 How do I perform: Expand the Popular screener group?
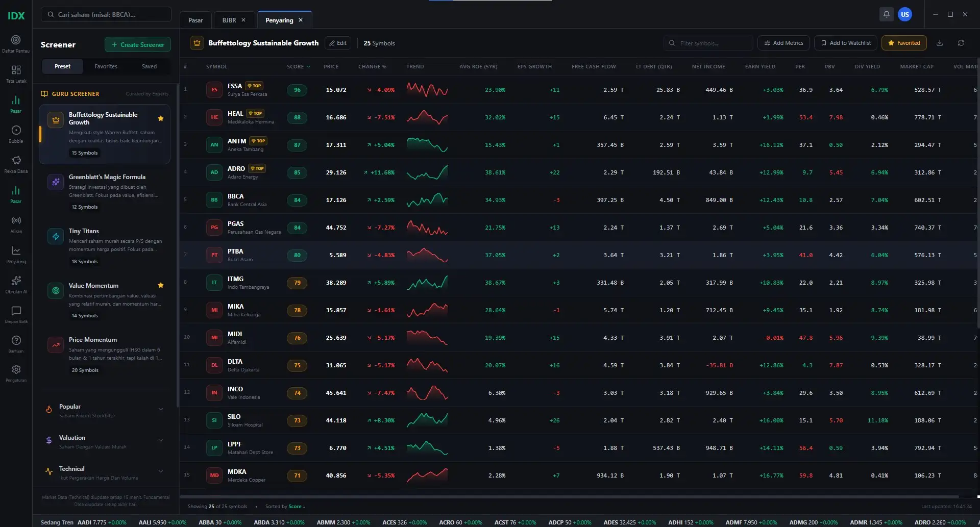105,410
